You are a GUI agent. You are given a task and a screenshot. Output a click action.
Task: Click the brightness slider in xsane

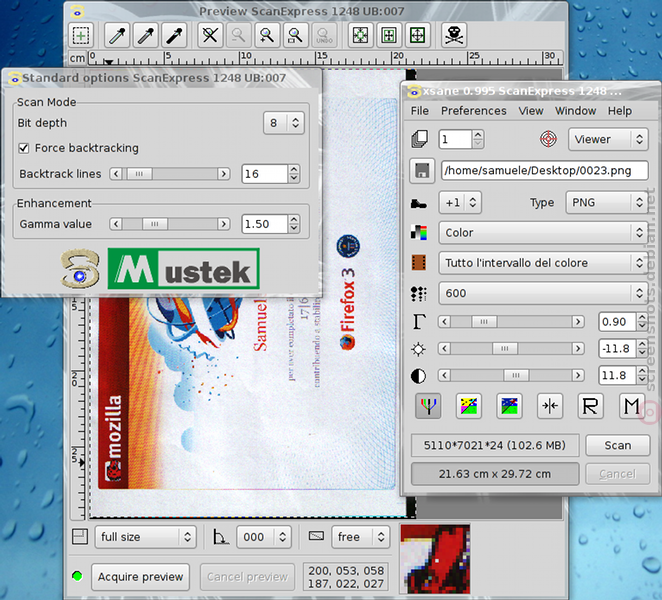pos(511,349)
